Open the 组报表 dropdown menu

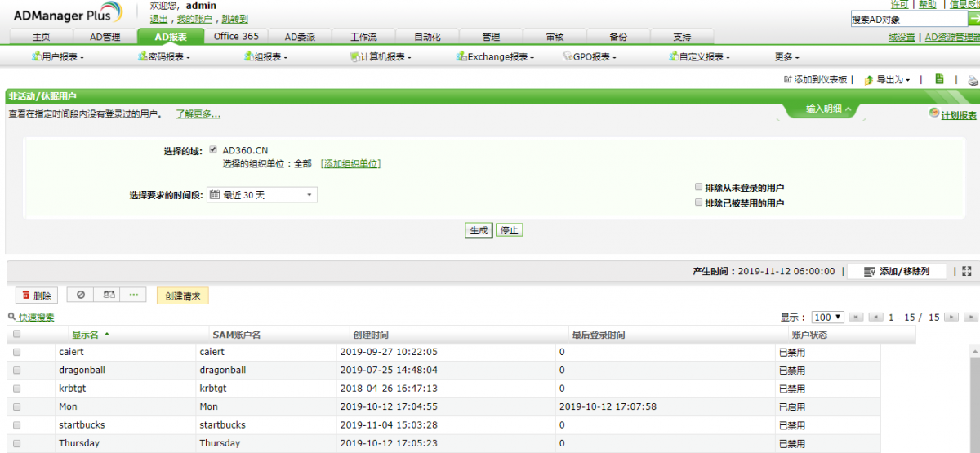265,57
